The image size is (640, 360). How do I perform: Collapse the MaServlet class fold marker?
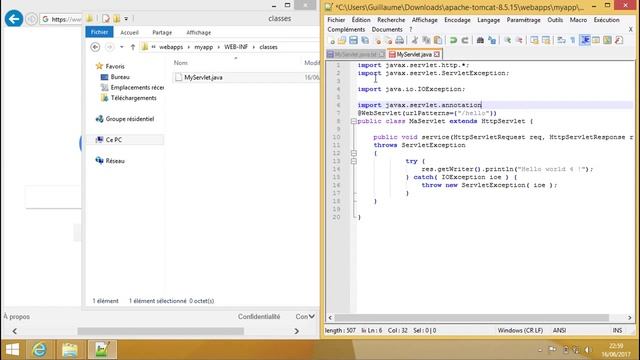coord(354,121)
